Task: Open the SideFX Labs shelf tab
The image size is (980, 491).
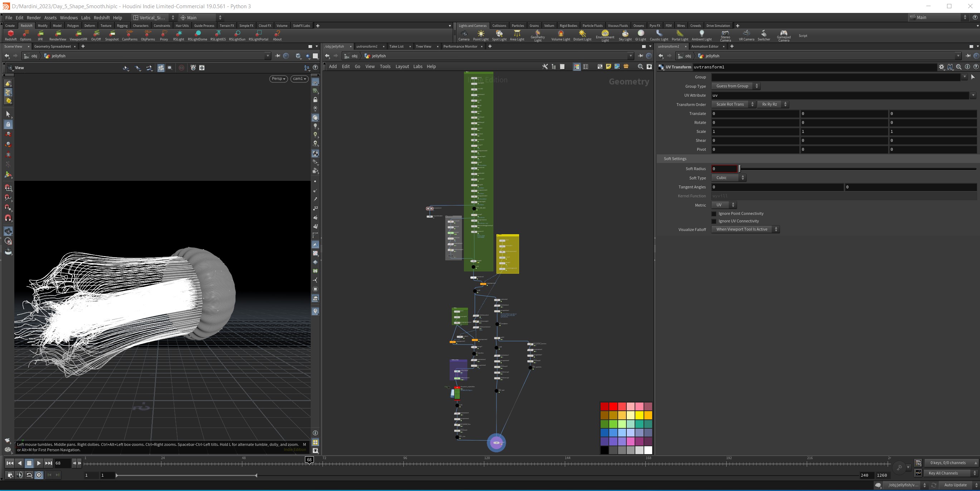Action: [x=301, y=26]
